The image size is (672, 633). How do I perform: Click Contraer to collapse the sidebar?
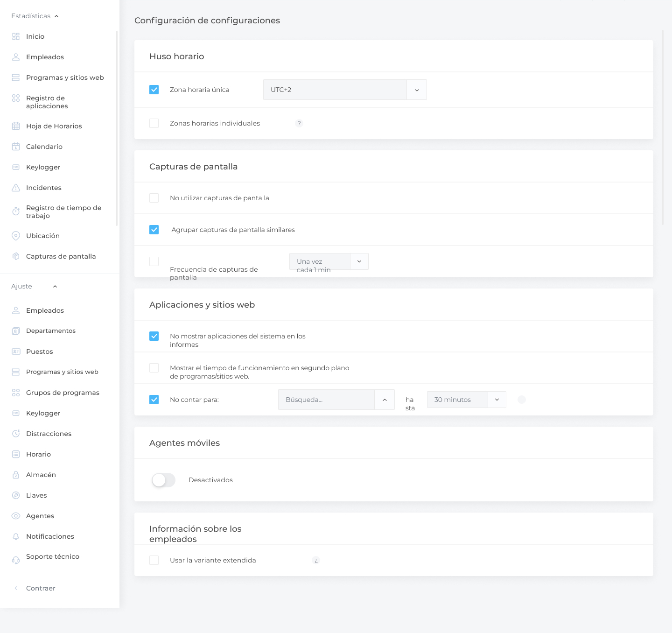[x=41, y=588]
